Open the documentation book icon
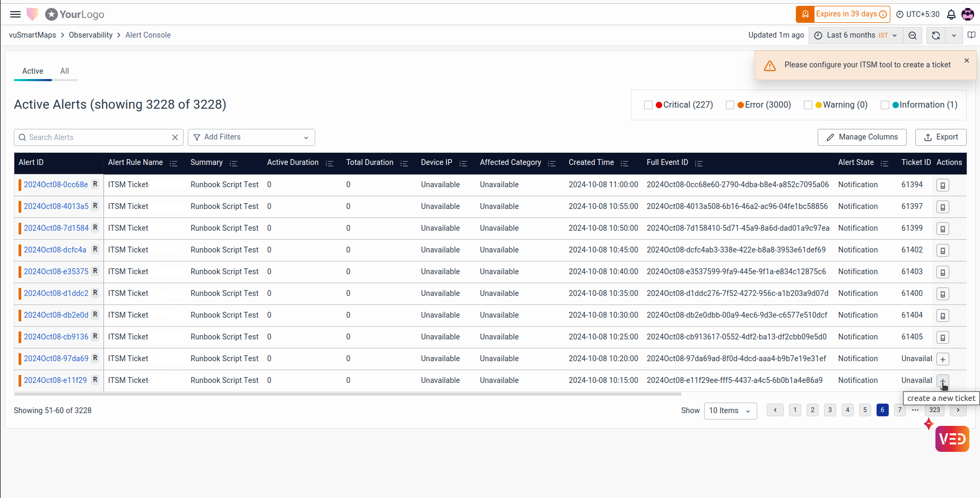This screenshot has width=980, height=498. [x=971, y=35]
